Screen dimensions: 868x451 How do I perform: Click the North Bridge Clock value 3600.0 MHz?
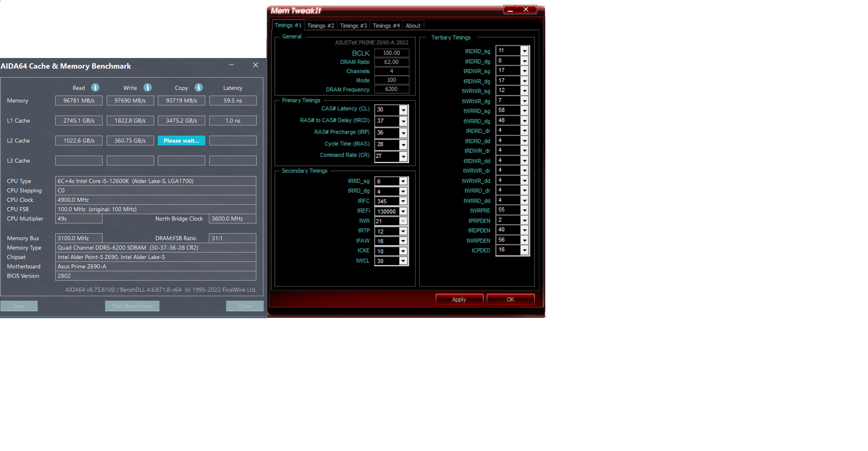(233, 219)
